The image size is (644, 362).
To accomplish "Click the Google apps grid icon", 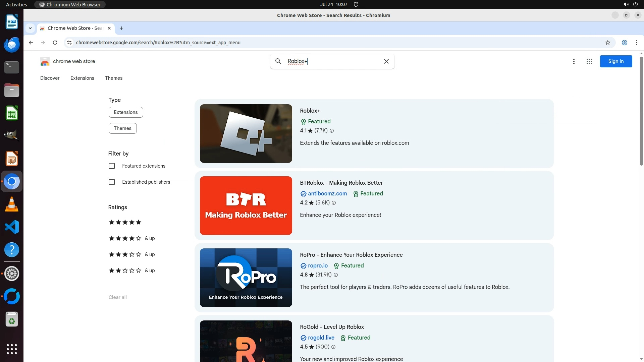I will click(x=589, y=61).
